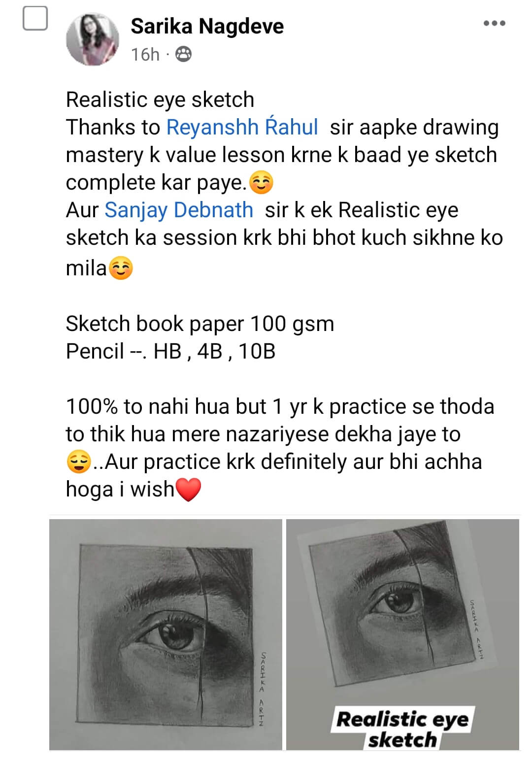Click the relieved emoji before '..Aur practice'
Viewport: 532px width, 759px height.
(x=78, y=462)
